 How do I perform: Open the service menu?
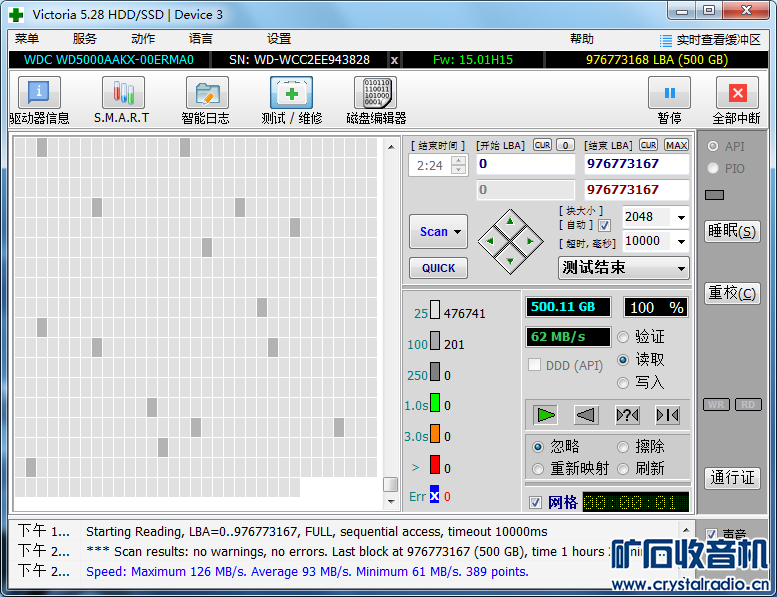pyautogui.click(x=85, y=39)
